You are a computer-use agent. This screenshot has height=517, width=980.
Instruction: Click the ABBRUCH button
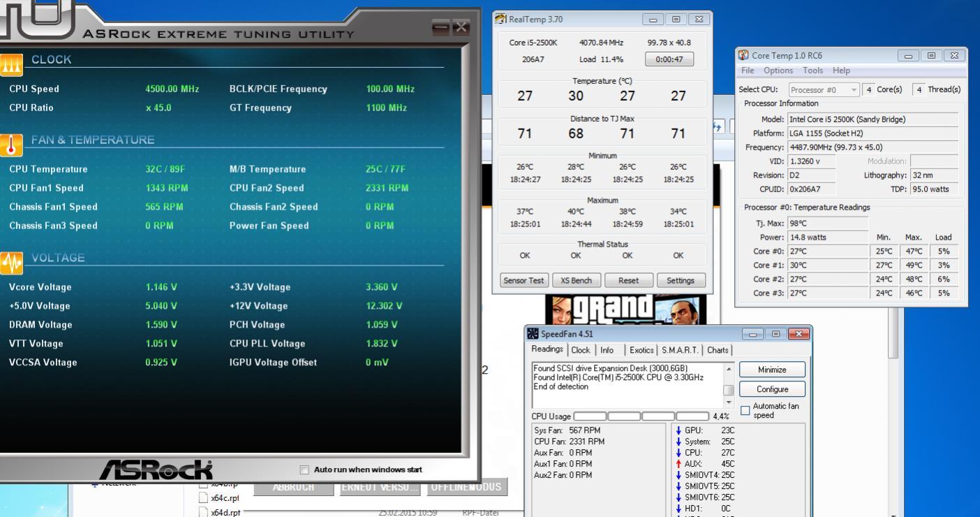292,486
